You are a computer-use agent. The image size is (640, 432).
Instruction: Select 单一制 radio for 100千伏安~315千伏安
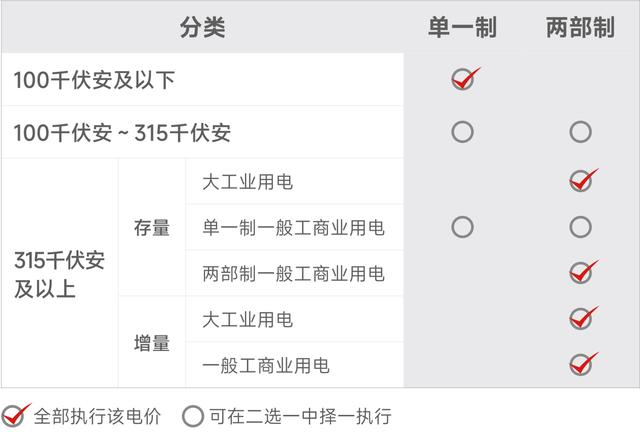pos(462,131)
